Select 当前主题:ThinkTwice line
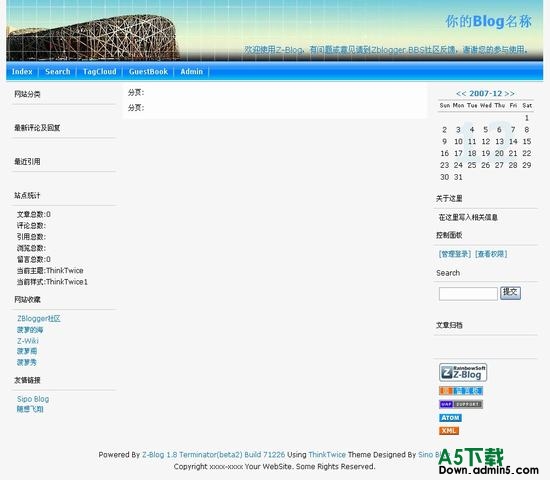This screenshot has width=550, height=480. tap(50, 271)
